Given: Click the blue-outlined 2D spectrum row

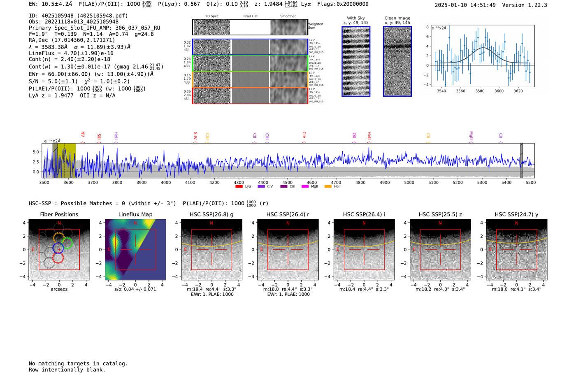Looking at the screenshot, I should (250, 47).
